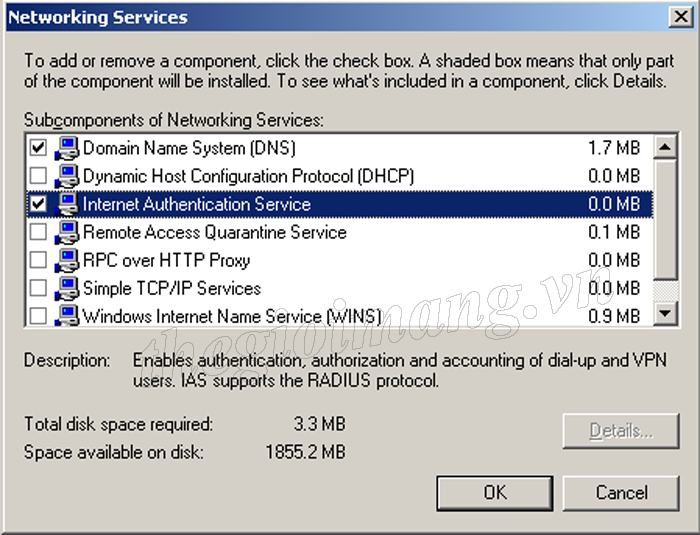Image resolution: width=700 pixels, height=535 pixels.
Task: Click the WINS component network icon
Action: click(x=67, y=316)
